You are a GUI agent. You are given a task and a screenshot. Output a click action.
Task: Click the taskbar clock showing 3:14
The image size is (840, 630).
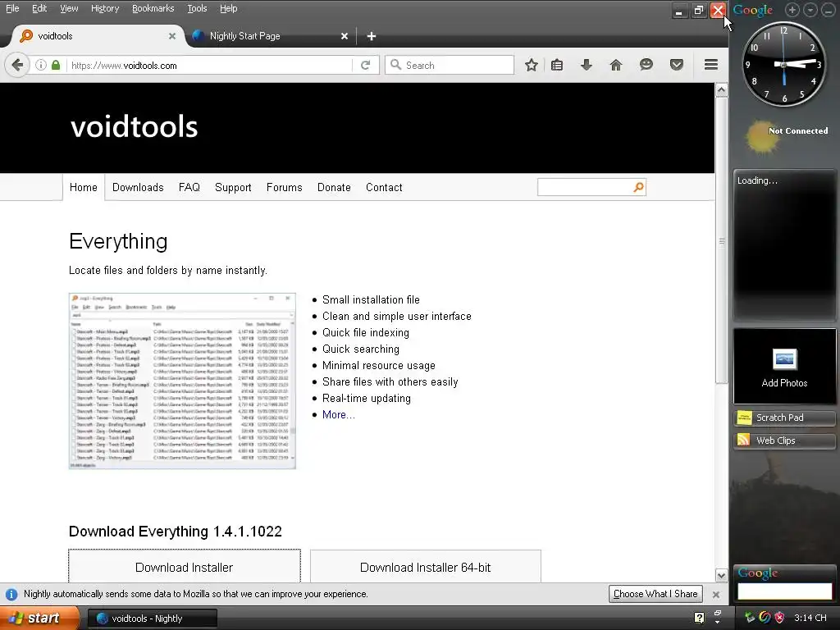[810, 618]
